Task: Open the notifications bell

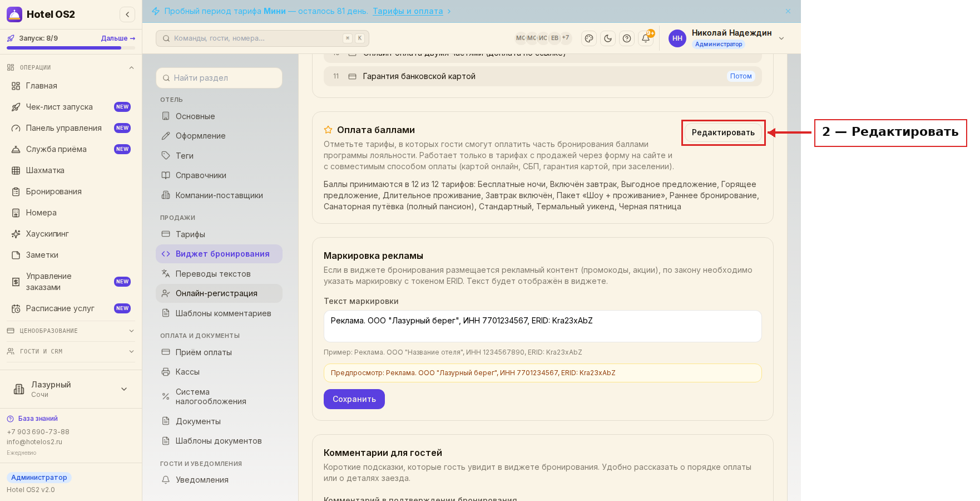Action: pos(646,38)
